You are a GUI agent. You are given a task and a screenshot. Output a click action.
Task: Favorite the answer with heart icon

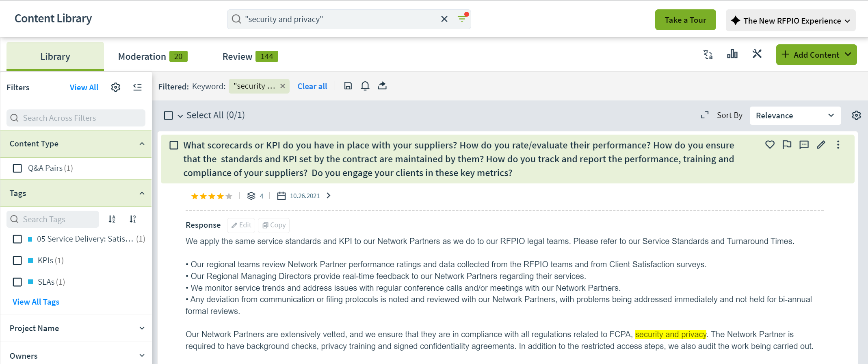(x=770, y=144)
